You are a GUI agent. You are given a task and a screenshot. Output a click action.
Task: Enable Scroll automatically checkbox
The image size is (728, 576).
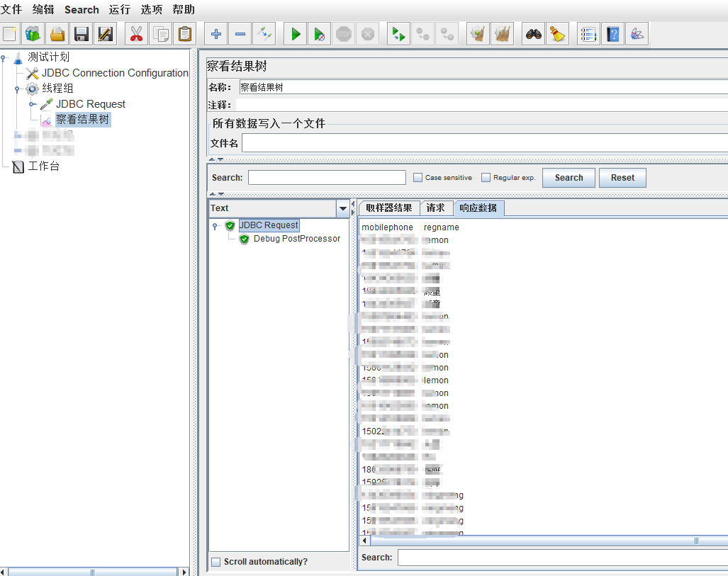click(x=216, y=562)
